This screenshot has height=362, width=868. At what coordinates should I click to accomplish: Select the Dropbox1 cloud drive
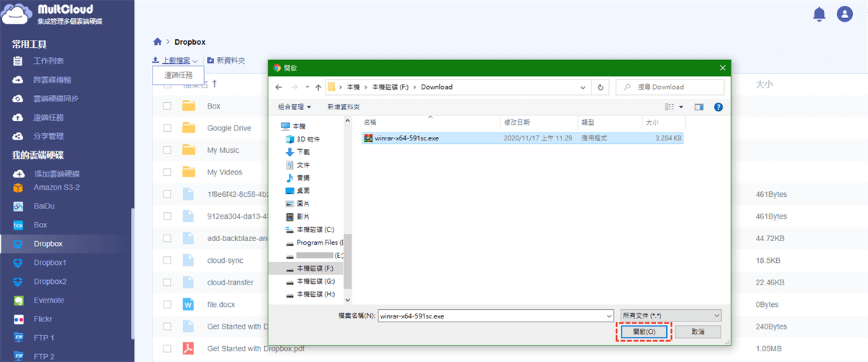click(50, 263)
